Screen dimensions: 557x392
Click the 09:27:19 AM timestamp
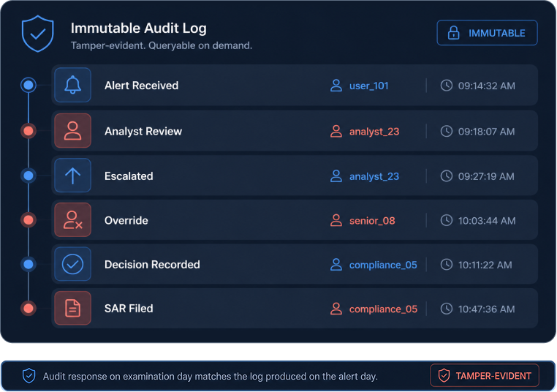(x=486, y=176)
